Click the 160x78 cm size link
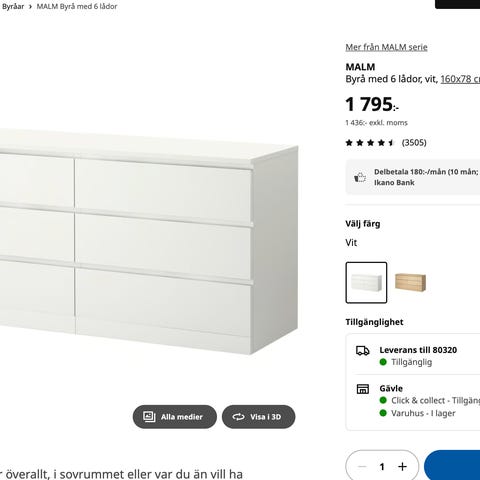The width and height of the screenshot is (480, 480). coord(460,79)
